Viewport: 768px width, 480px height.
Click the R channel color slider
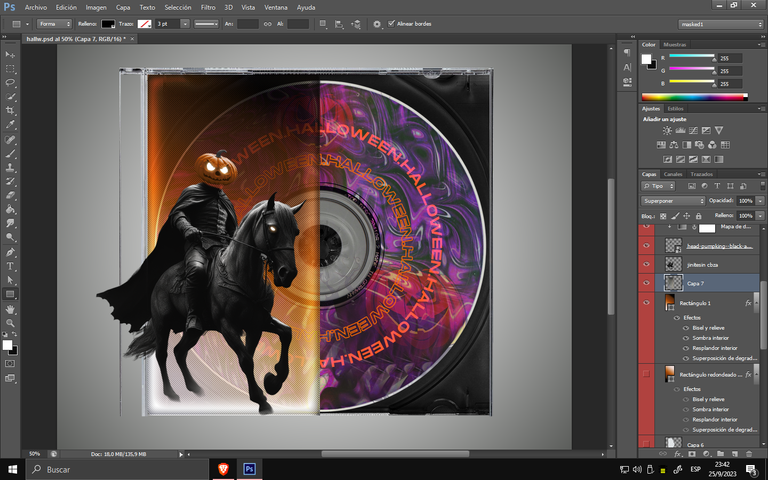(692, 56)
